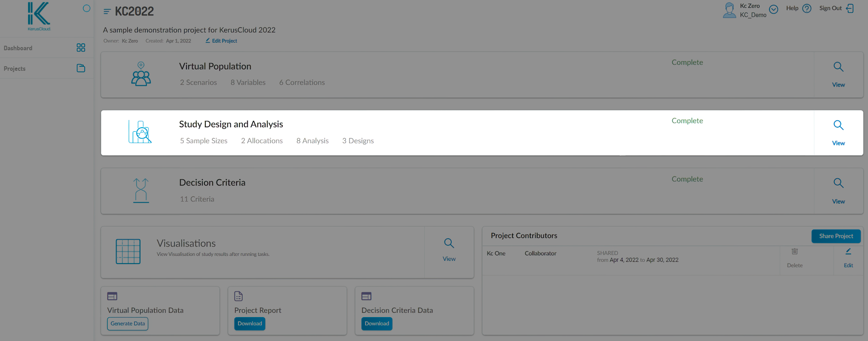Click the Collaborator role text

pyautogui.click(x=541, y=253)
